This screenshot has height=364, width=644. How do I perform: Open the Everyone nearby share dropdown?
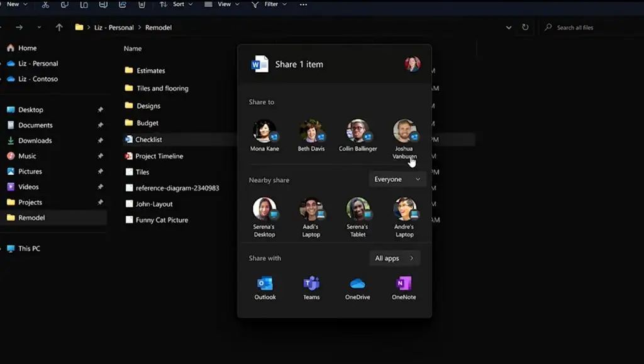click(x=397, y=179)
